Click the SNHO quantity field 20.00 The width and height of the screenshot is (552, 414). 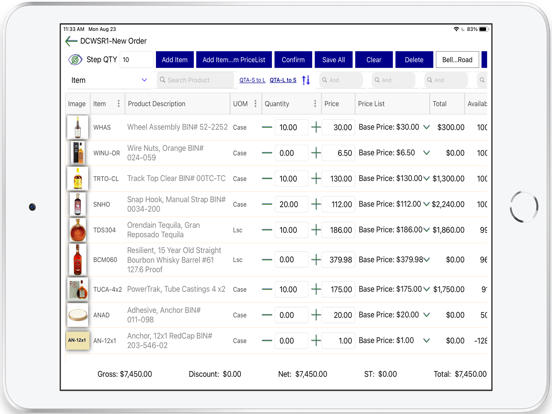click(x=291, y=204)
